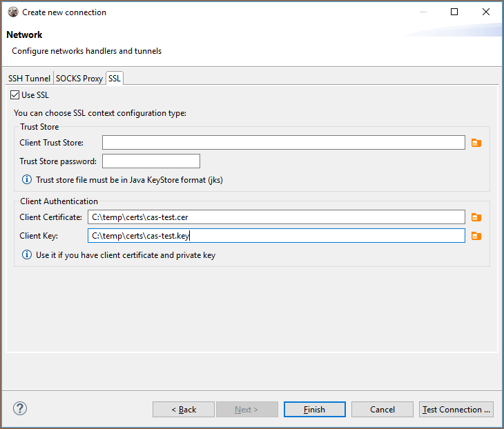Go Back to previous wizard page
The width and height of the screenshot is (504, 429).
coord(183,410)
